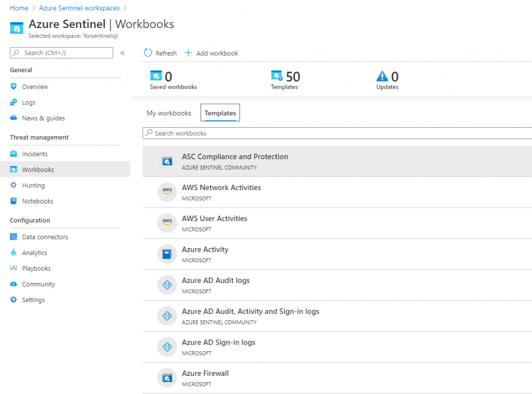
Task: Open Data connectors under Configuration
Action: point(45,237)
